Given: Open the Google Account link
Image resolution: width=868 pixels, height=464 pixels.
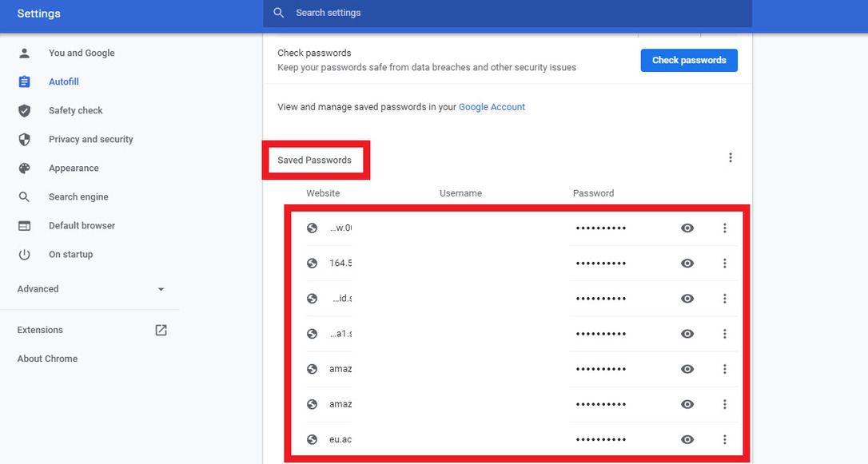Looking at the screenshot, I should pos(492,107).
